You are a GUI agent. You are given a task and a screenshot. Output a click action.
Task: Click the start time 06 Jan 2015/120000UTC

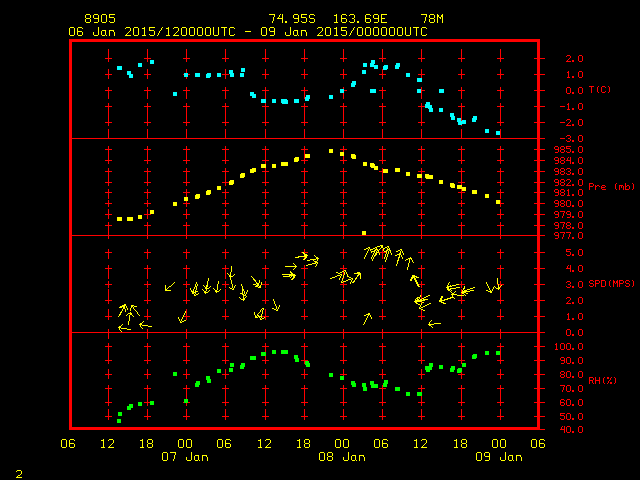152,32
